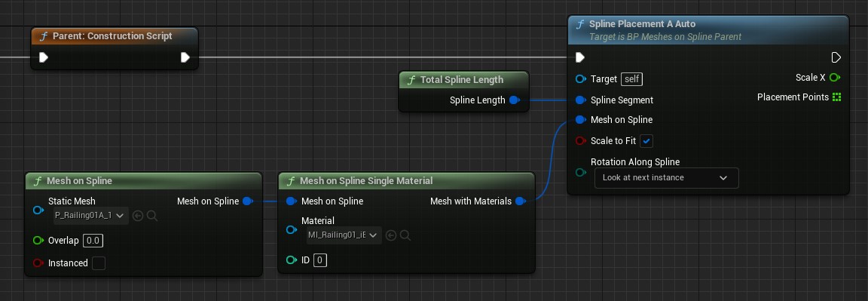Click Parent: Construction Script output exec pin
868x301 pixels.
point(185,57)
